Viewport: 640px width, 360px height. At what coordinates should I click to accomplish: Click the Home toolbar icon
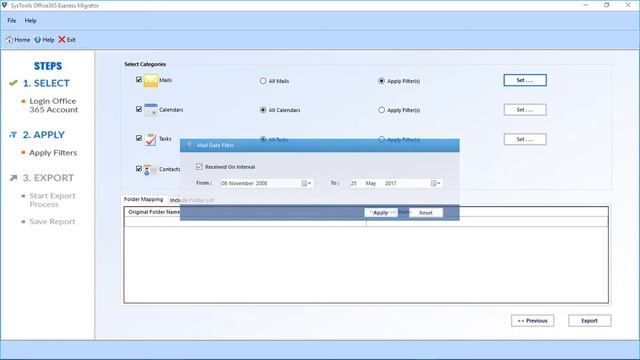[9, 40]
